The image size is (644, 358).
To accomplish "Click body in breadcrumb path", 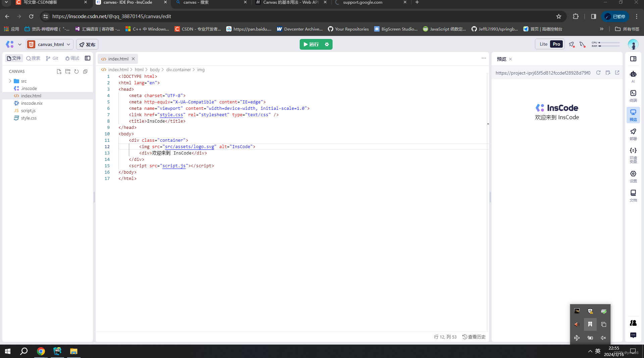I will point(155,70).
